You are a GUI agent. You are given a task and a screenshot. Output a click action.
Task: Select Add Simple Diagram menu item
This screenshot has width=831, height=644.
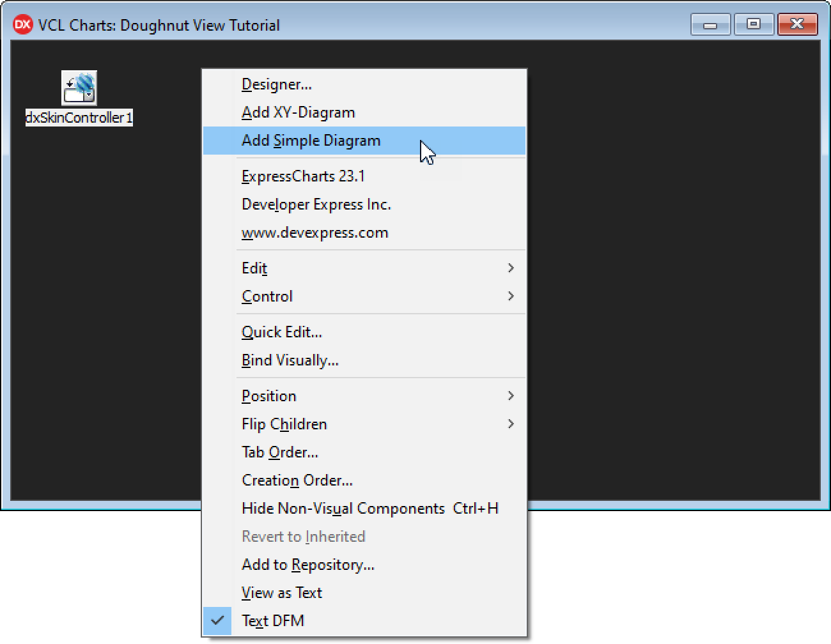[311, 141]
